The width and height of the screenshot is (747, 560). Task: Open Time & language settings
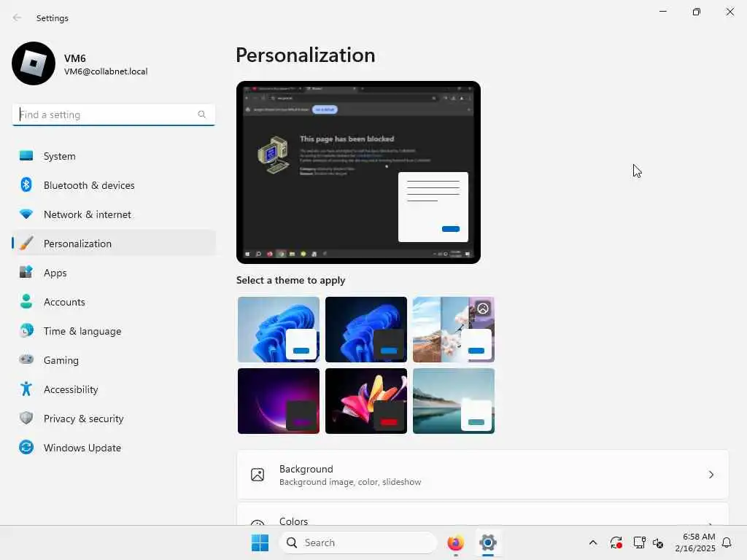113,331
